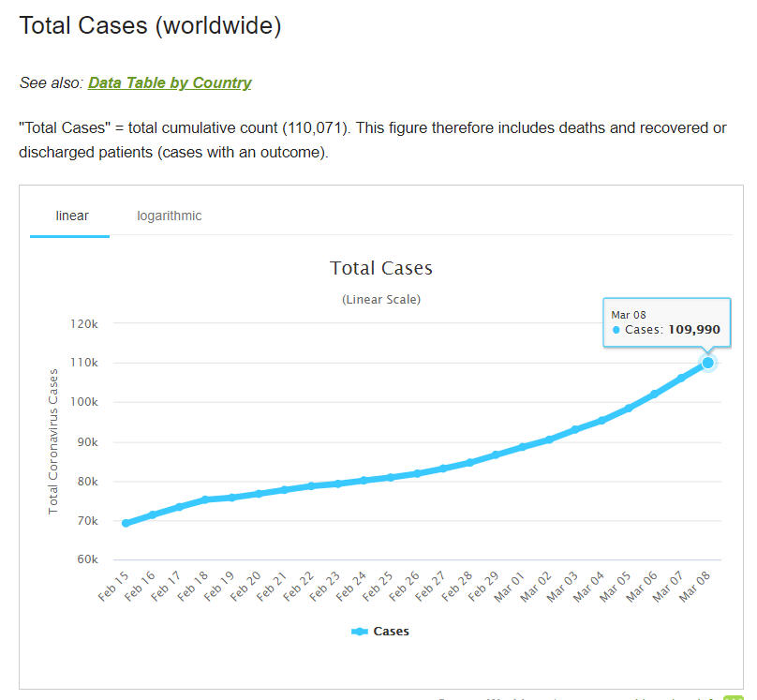Image resolution: width=757 pixels, height=700 pixels.
Task: Select the highlighted Mar 08 data point
Action: [x=708, y=363]
